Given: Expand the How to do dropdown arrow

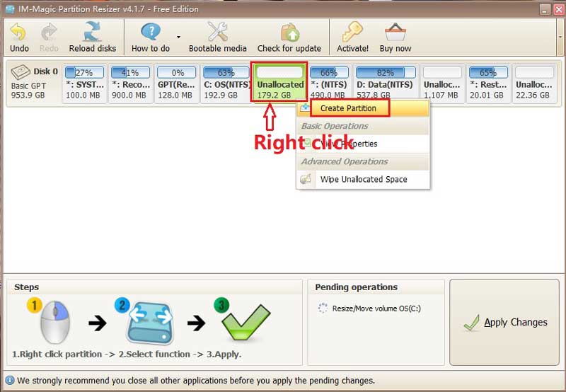Looking at the screenshot, I should tap(178, 37).
